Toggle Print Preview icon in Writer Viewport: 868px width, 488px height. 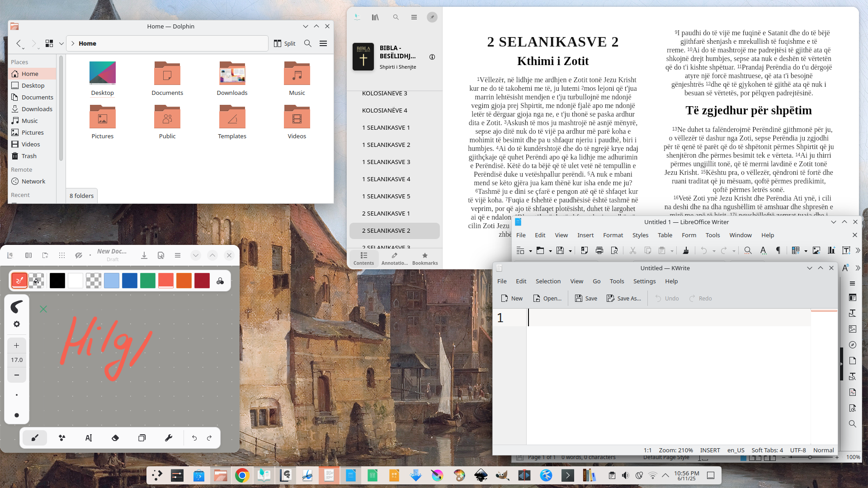[614, 250]
